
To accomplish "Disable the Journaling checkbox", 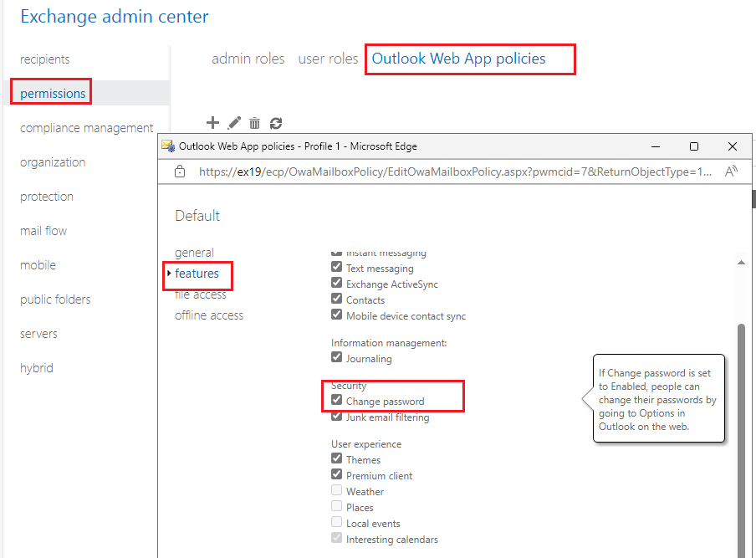I will click(x=336, y=357).
